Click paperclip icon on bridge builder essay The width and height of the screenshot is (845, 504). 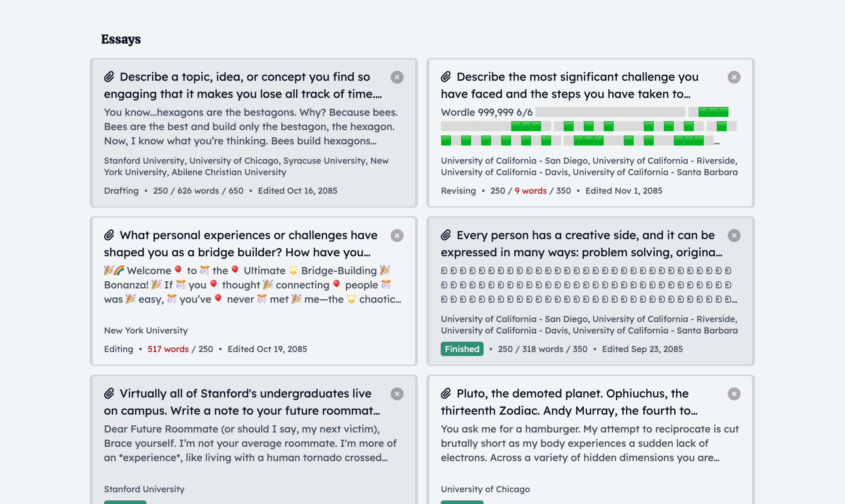[x=109, y=235]
